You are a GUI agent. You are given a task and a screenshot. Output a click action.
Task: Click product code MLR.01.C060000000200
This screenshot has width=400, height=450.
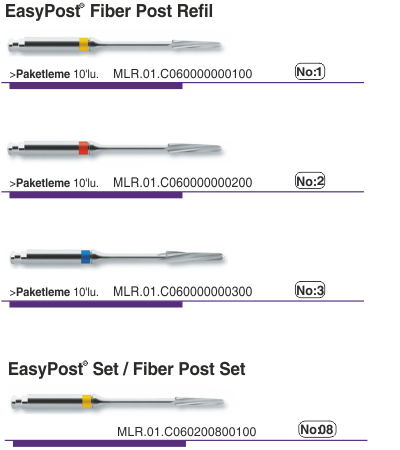(x=183, y=183)
